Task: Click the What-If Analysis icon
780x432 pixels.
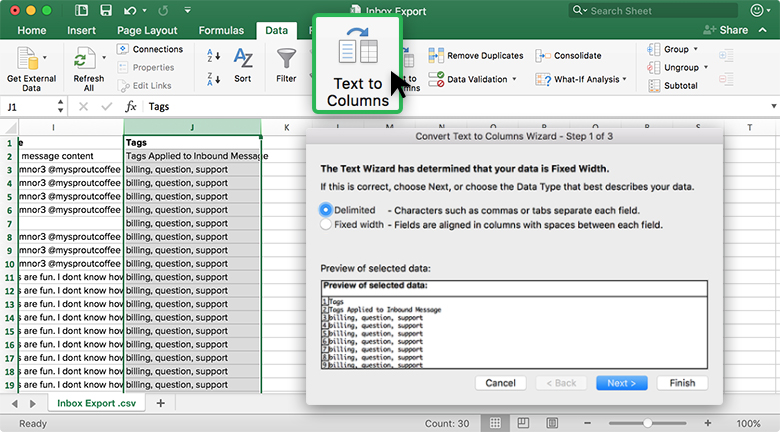Action: point(543,79)
